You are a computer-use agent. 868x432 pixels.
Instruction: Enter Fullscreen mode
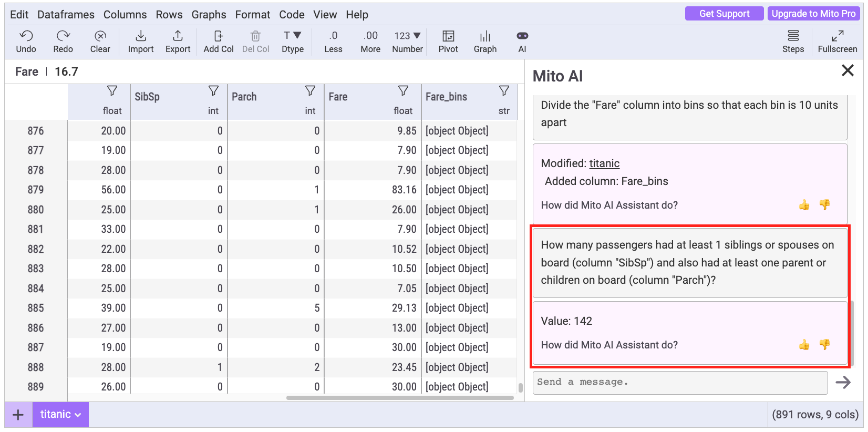pyautogui.click(x=837, y=42)
